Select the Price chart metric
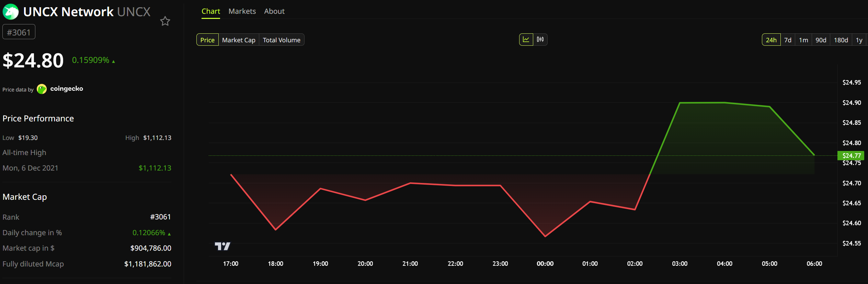 [207, 40]
